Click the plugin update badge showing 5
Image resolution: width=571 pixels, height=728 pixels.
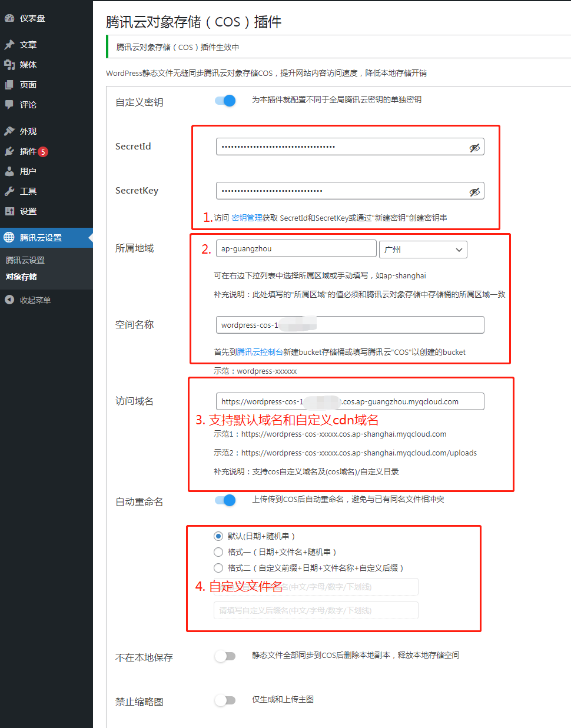pos(43,152)
